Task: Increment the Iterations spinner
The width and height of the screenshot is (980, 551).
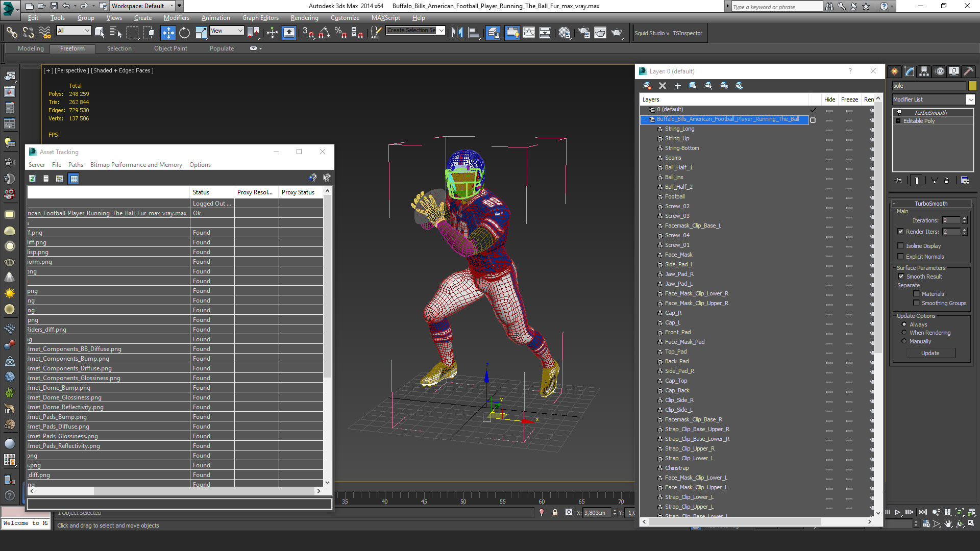Action: (965, 218)
